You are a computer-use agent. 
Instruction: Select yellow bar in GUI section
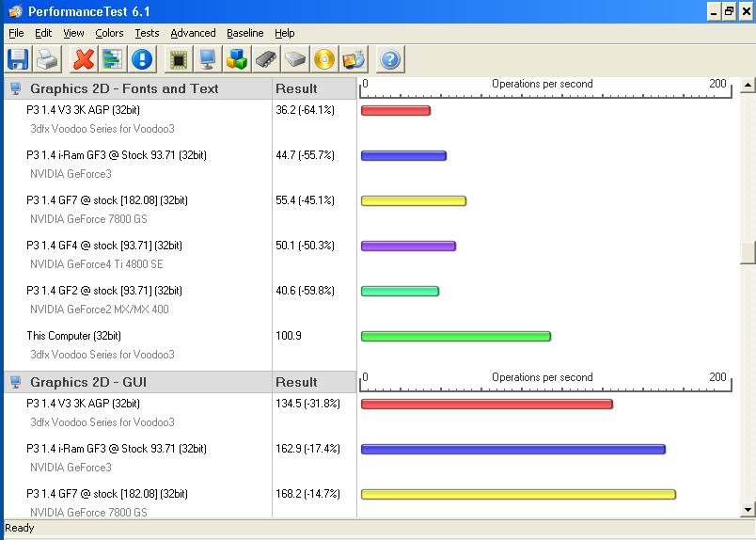pyautogui.click(x=518, y=494)
